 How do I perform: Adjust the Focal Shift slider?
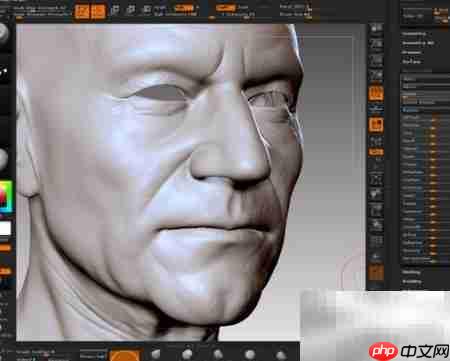click(x=296, y=7)
